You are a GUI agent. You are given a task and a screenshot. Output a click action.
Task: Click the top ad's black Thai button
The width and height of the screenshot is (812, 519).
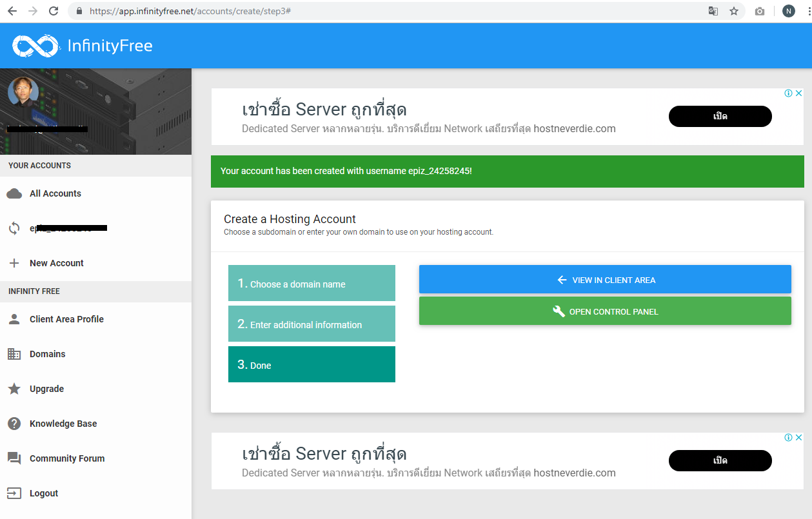720,116
